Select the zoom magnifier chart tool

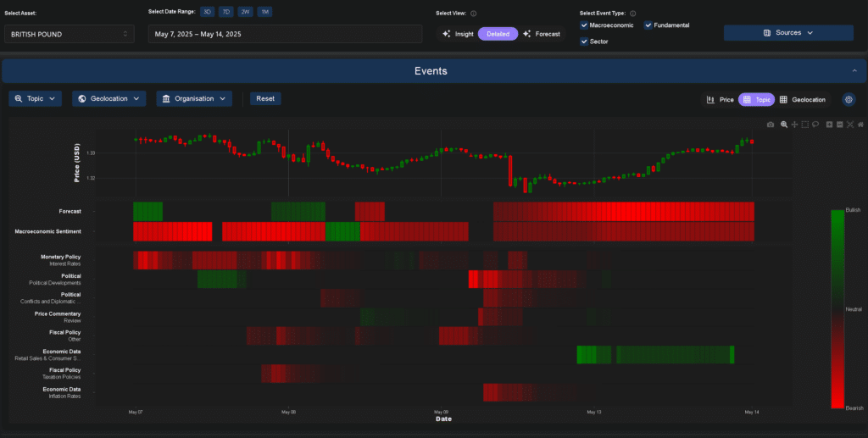tap(784, 125)
